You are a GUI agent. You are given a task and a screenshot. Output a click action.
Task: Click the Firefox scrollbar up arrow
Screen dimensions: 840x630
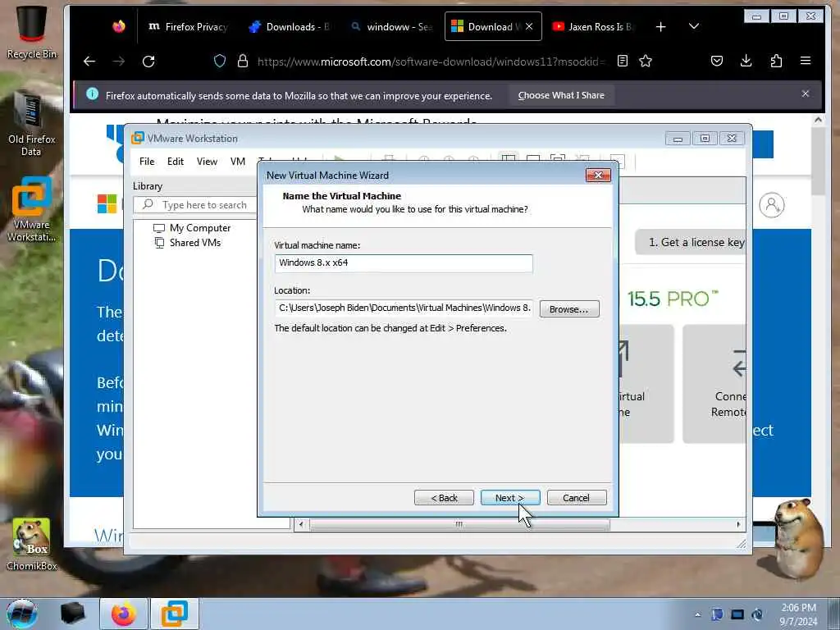pyautogui.click(x=818, y=120)
